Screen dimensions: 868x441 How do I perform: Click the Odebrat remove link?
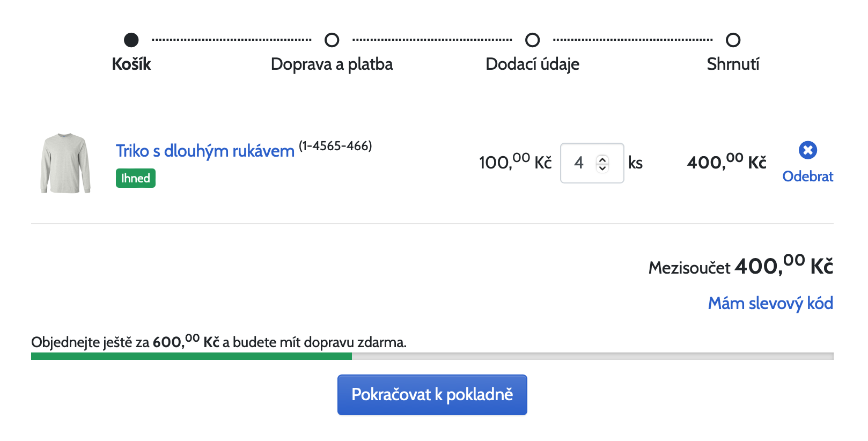(x=807, y=177)
